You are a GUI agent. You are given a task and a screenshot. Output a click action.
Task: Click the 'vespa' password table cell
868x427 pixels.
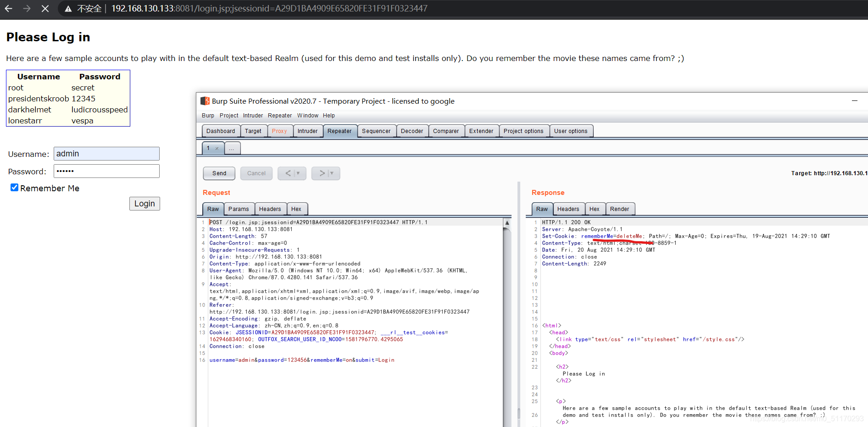[83, 121]
